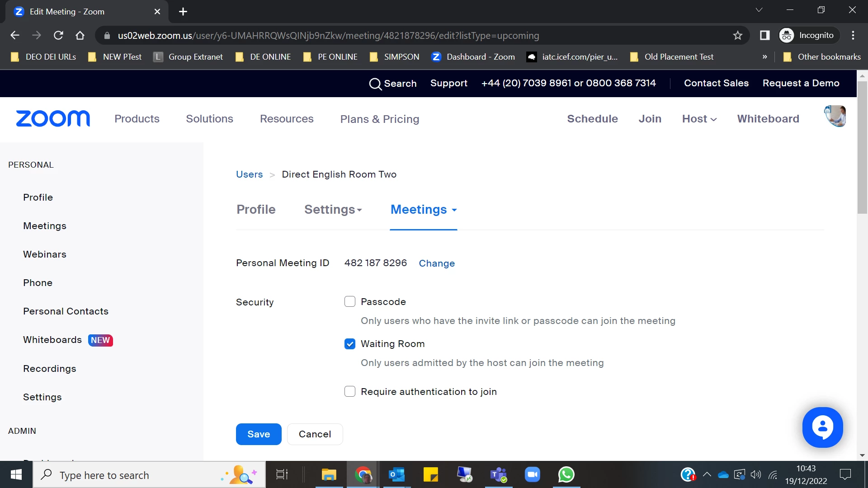Image resolution: width=868 pixels, height=488 pixels.
Task: Bookmark this page with star icon
Action: coord(738,35)
